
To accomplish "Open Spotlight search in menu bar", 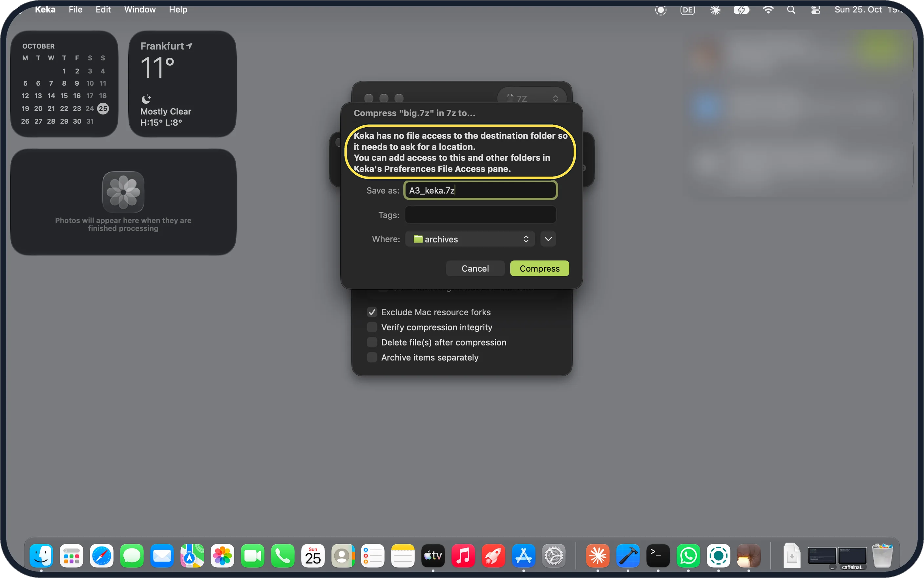I will 791,10.
